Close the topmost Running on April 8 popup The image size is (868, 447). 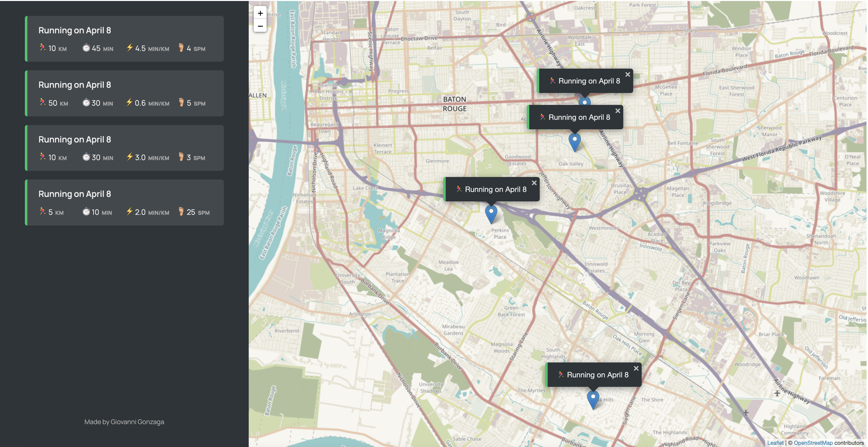pyautogui.click(x=627, y=74)
